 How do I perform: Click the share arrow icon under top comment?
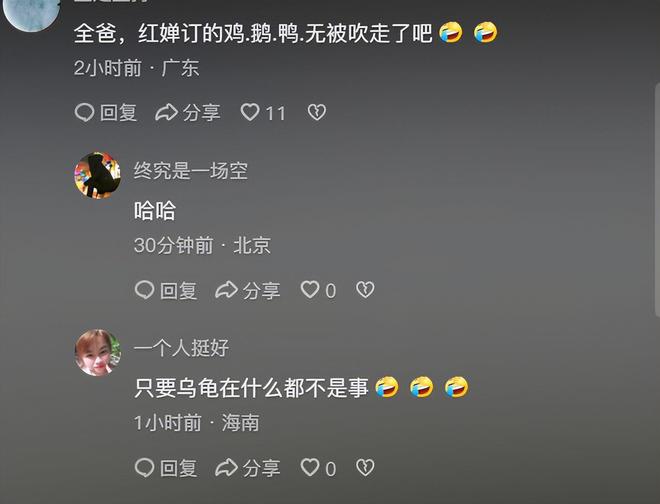coord(166,112)
